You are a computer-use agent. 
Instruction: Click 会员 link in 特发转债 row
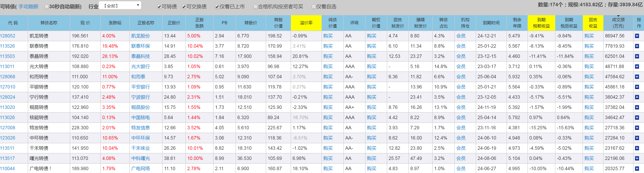coord(461,128)
